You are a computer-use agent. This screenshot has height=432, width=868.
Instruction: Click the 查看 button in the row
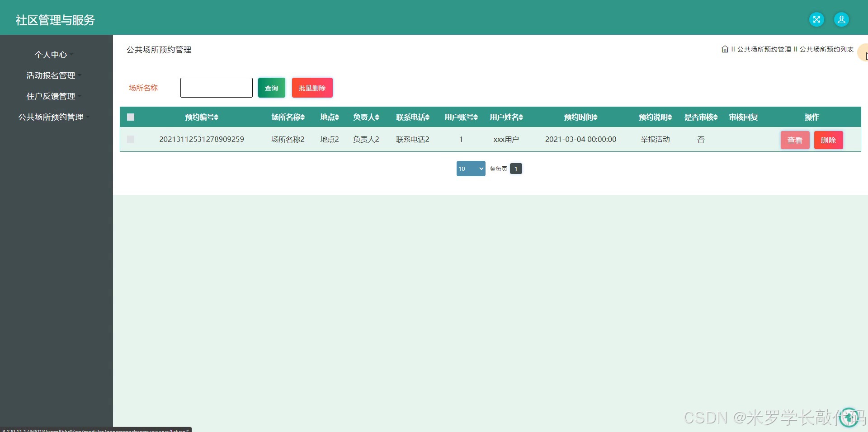tap(795, 140)
